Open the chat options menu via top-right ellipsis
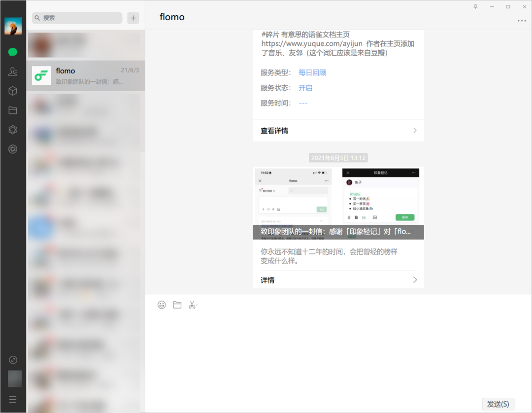532x413 pixels. (x=522, y=20)
